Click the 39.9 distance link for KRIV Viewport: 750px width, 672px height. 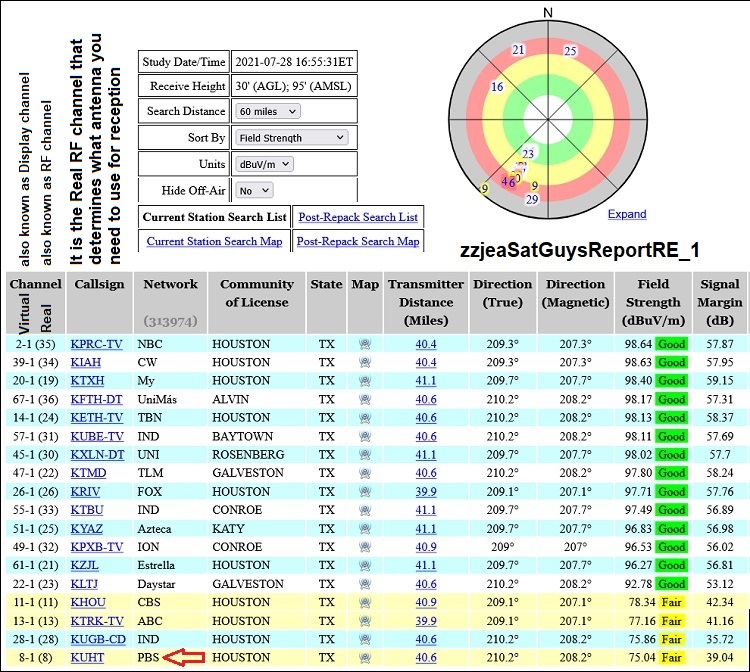(426, 492)
